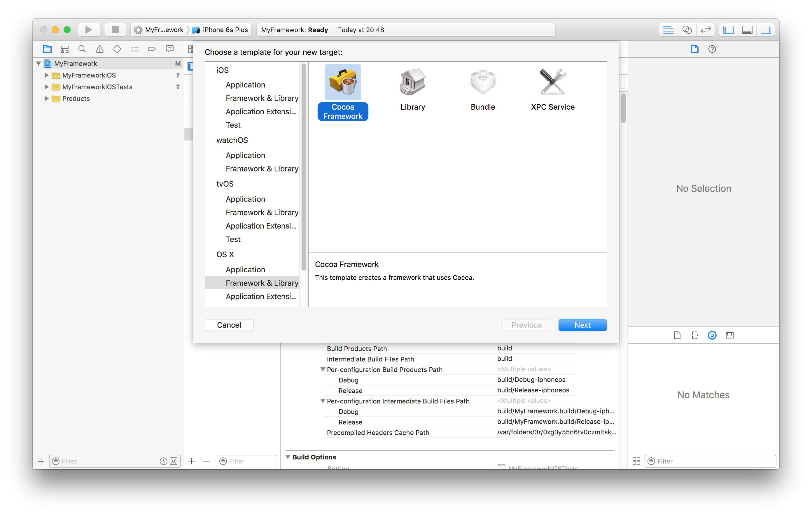Image resolution: width=812 pixels, height=516 pixels.
Task: Open the Debug navigator
Action: (134, 49)
